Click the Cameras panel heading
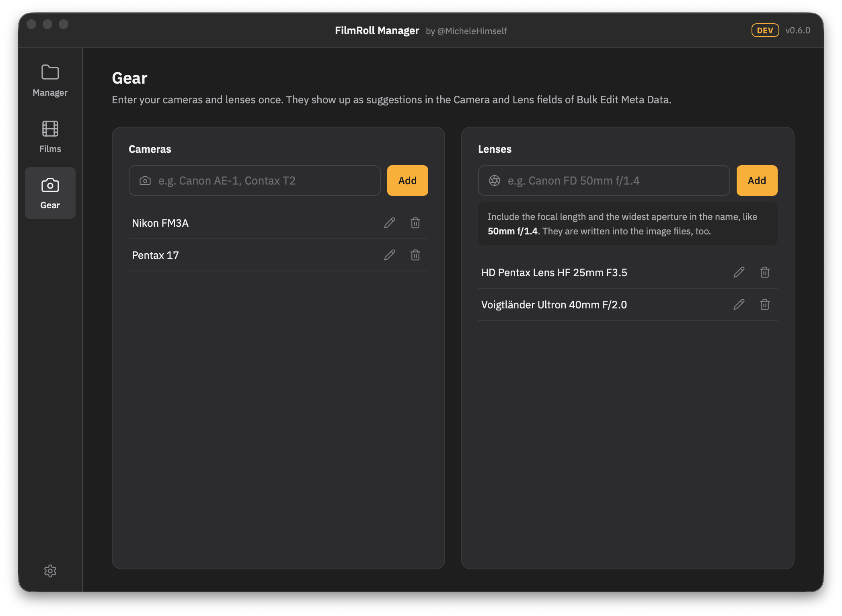 (150, 149)
